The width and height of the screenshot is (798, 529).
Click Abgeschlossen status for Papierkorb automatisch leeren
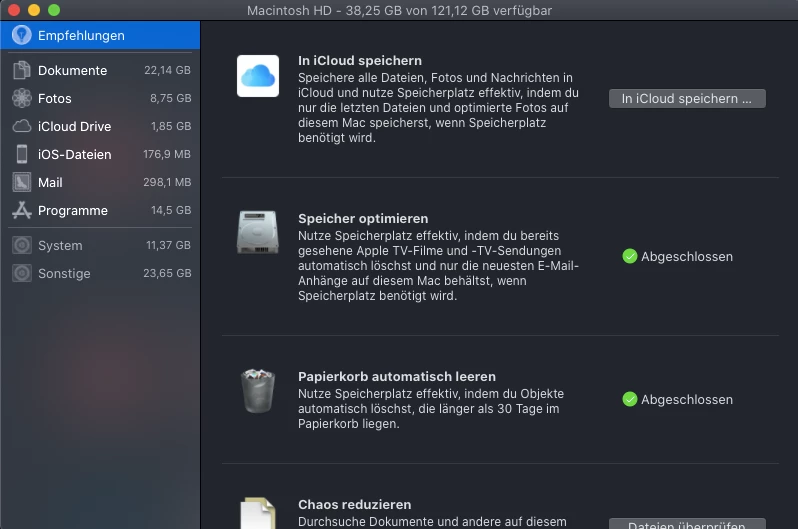pyautogui.click(x=687, y=400)
